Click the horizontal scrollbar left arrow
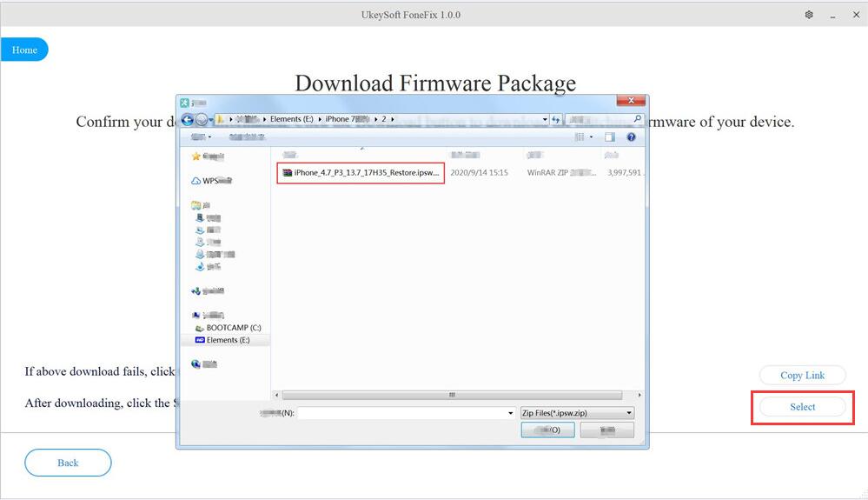The height and width of the screenshot is (500, 868). (277, 395)
